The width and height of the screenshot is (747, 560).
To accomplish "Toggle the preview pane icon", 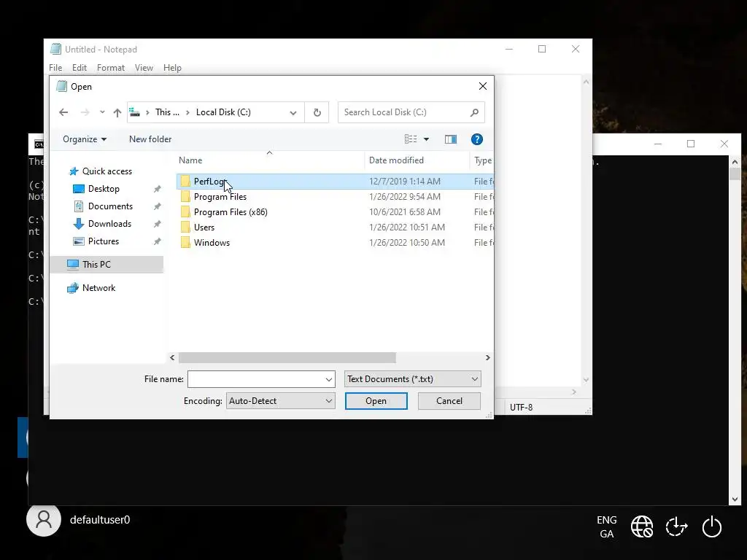I will 451,139.
